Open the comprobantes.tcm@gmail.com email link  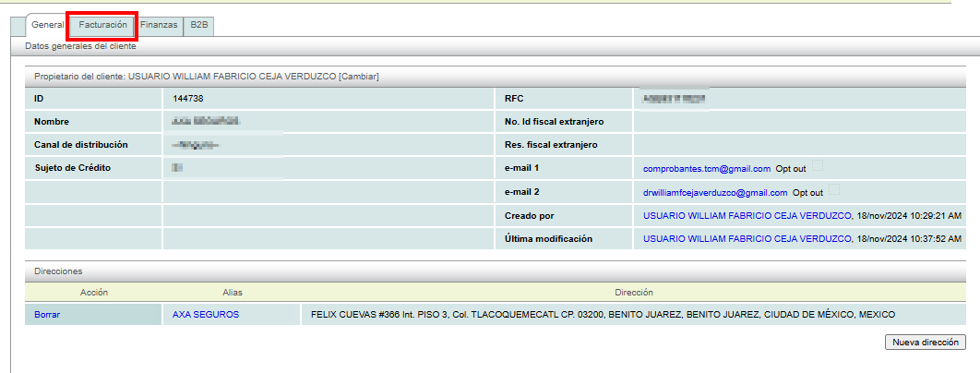click(x=706, y=169)
